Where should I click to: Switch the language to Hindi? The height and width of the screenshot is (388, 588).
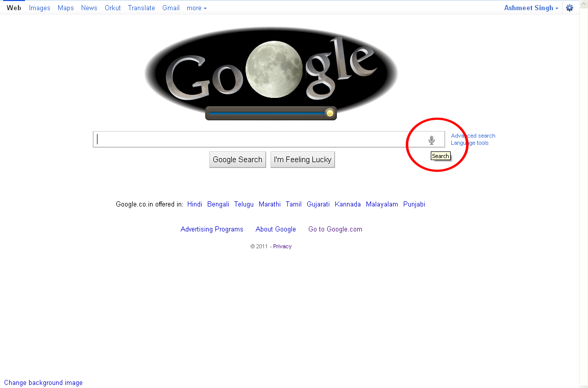pos(194,204)
